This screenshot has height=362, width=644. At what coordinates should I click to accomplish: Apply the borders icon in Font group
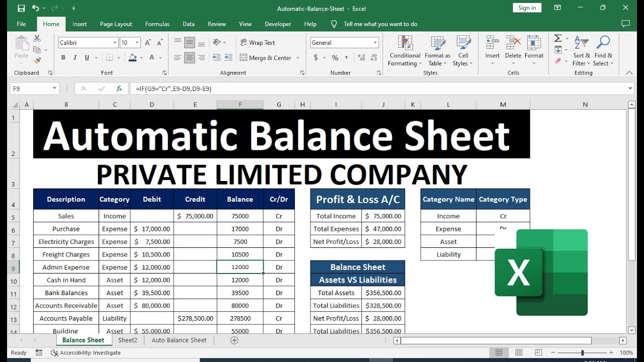point(110,57)
